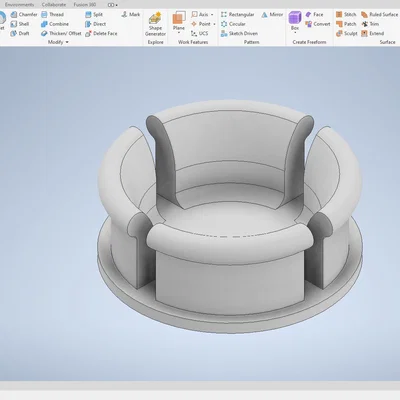Select the freeform Face tool
Image resolution: width=400 pixels, height=400 pixels.
pos(314,15)
